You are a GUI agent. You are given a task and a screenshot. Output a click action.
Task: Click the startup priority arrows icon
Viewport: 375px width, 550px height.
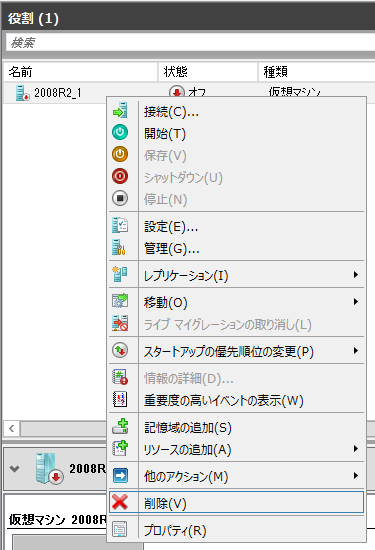120,350
